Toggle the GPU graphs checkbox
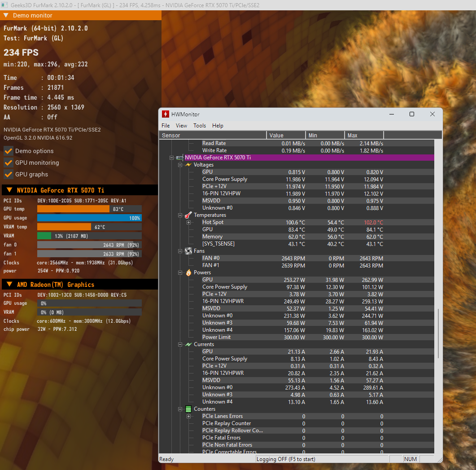This screenshot has width=476, height=470. 9,174
